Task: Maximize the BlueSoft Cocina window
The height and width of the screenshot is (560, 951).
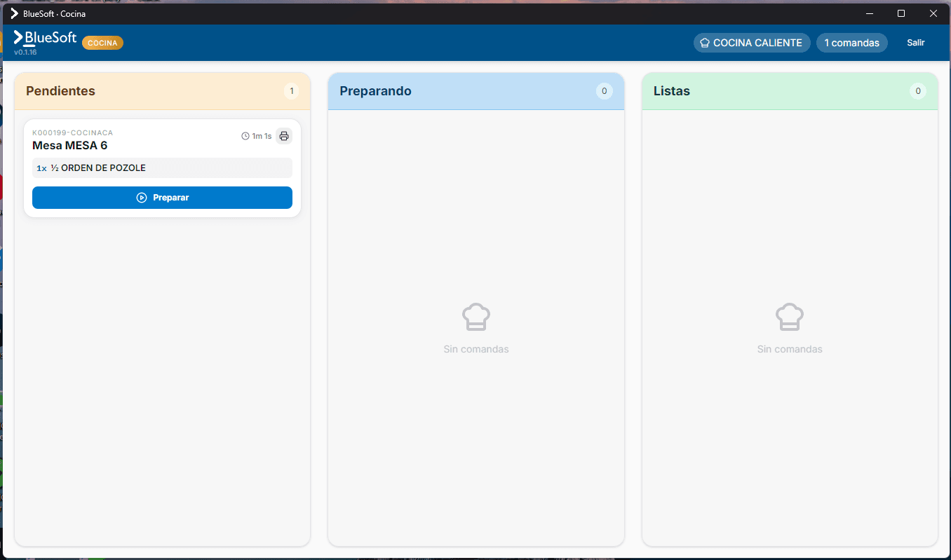Action: (901, 13)
